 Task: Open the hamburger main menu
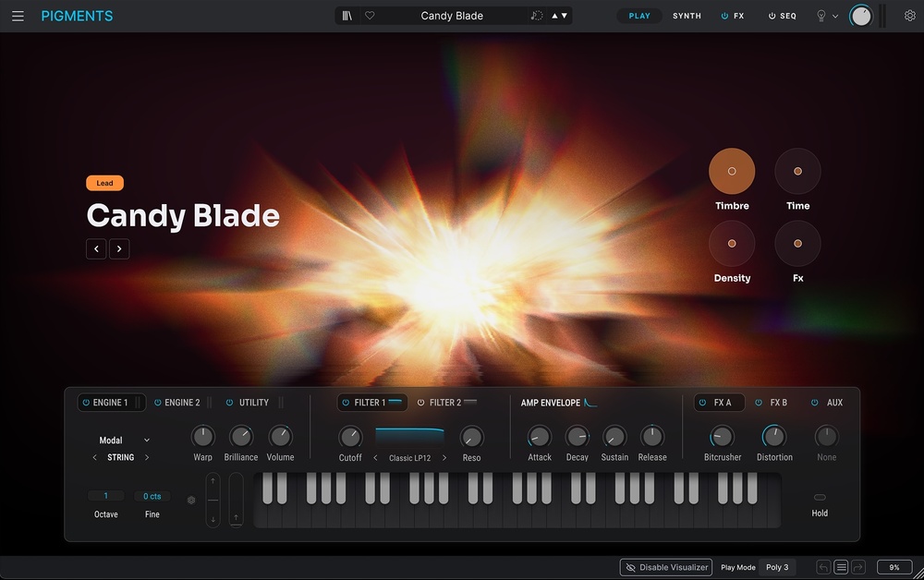(x=18, y=16)
